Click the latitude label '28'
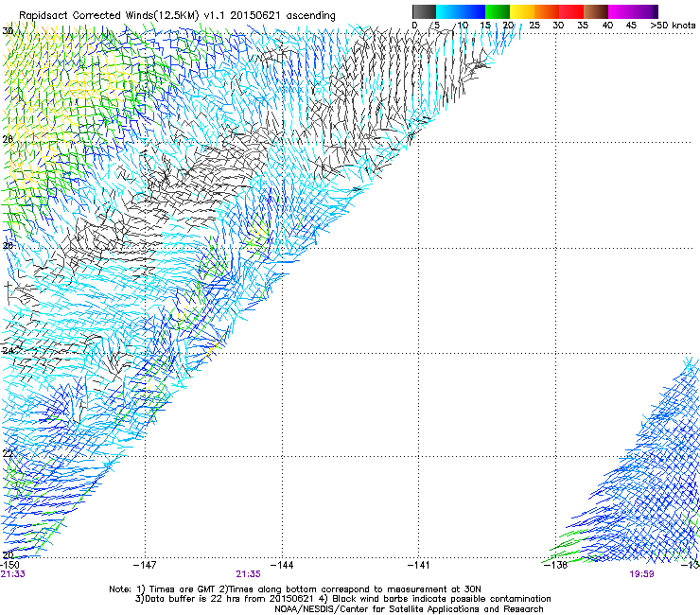The image size is (700, 615). (8, 139)
